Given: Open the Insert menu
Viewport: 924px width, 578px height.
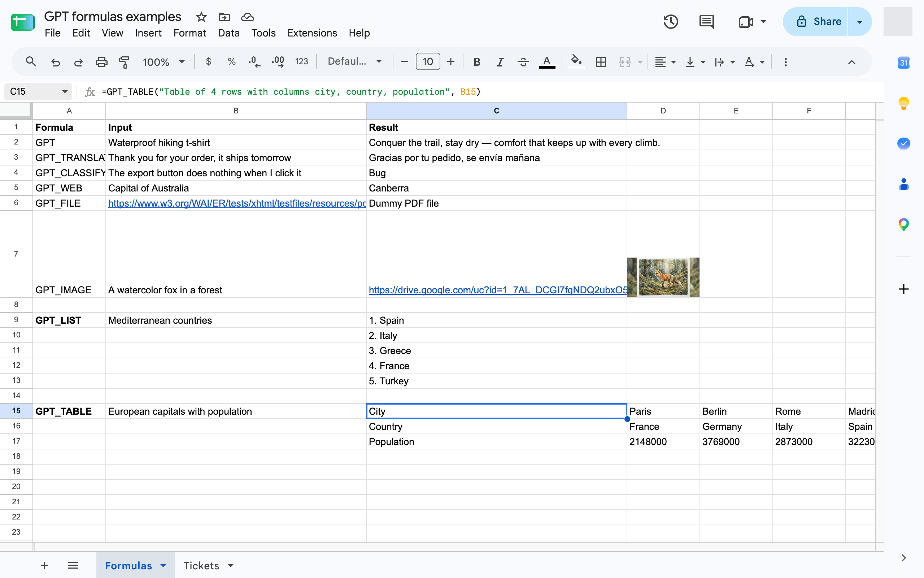Looking at the screenshot, I should [148, 33].
